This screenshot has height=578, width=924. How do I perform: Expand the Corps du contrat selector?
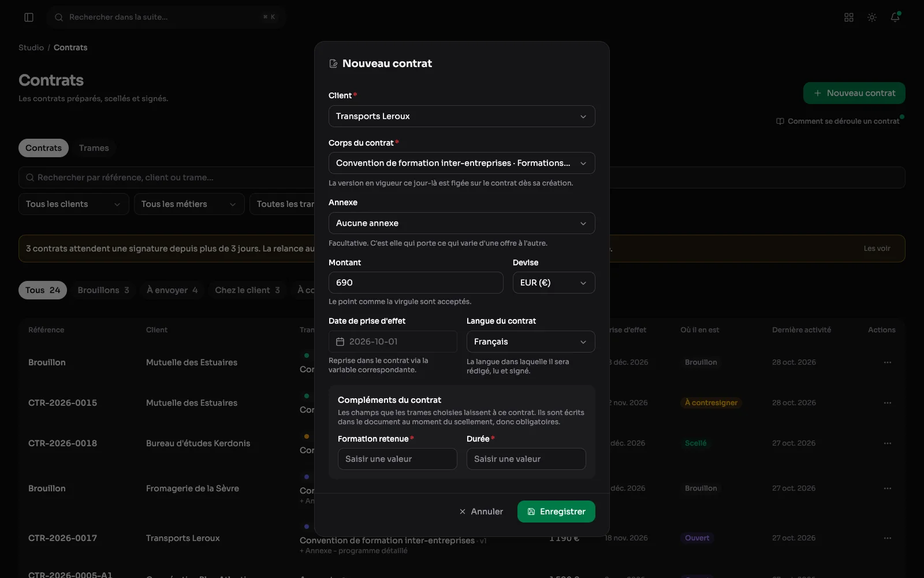point(461,163)
